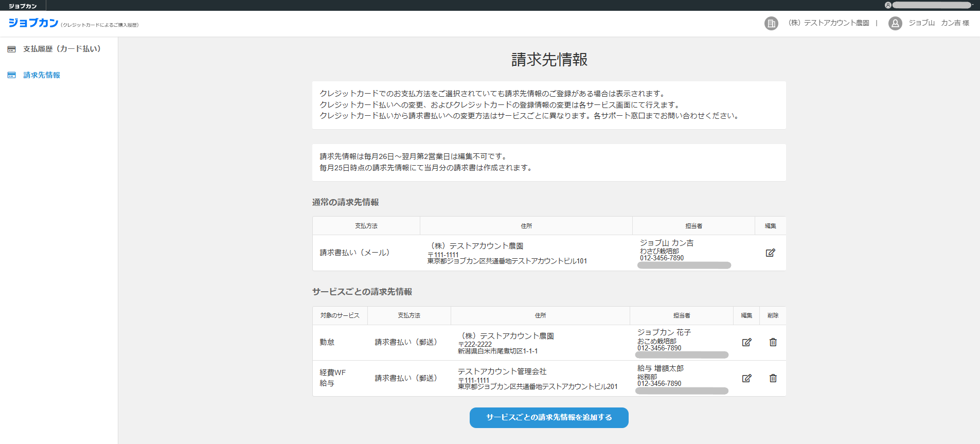Click the 対象のサービス column header
Screen dimensions: 980x444
(340, 315)
